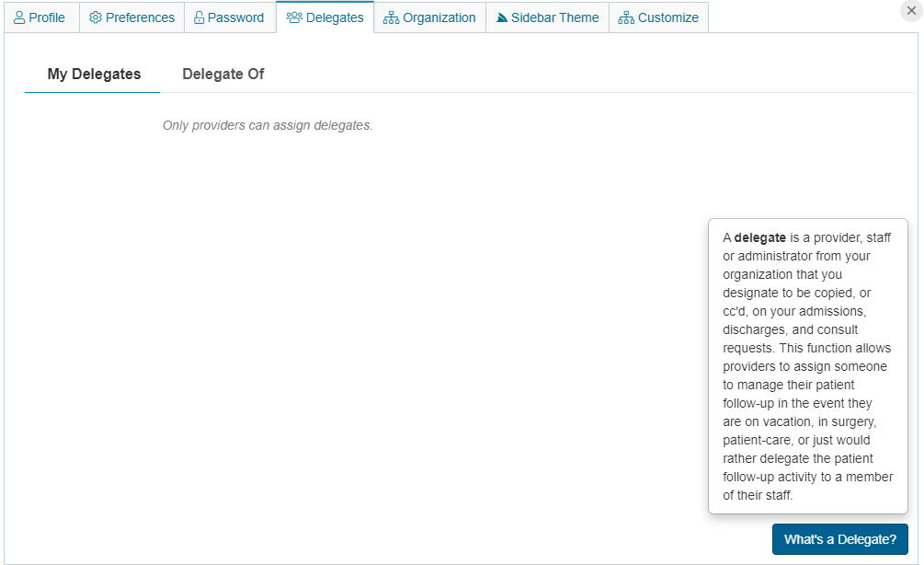Click the sail icon on Sidebar Theme tab
This screenshot has height=565, width=924.
(502, 17)
